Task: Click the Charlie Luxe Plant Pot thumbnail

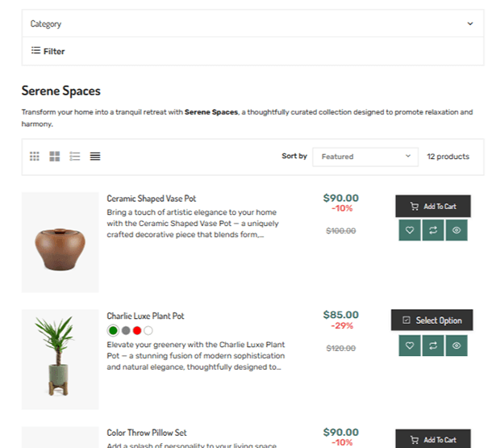Action: click(x=60, y=359)
